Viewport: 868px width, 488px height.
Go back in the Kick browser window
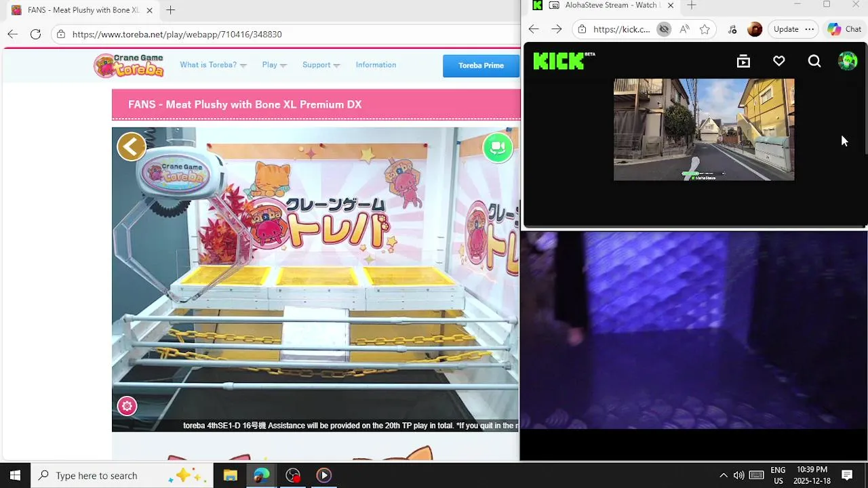pos(534,29)
